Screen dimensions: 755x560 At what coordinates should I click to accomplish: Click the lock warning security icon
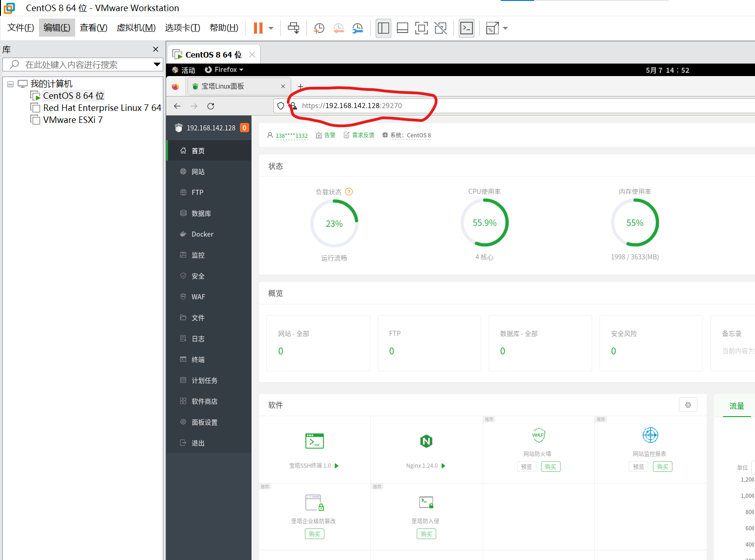pyautogui.click(x=293, y=106)
